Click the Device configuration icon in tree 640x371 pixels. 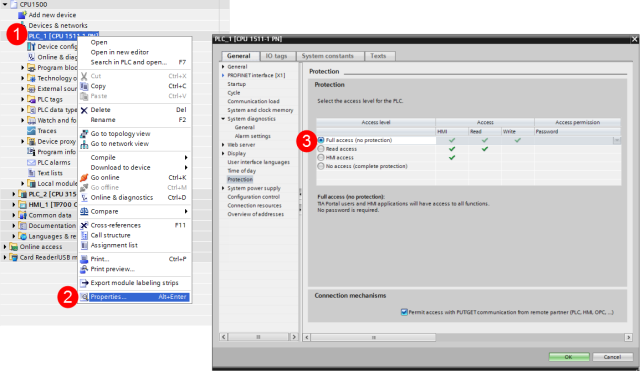[x=31, y=47]
